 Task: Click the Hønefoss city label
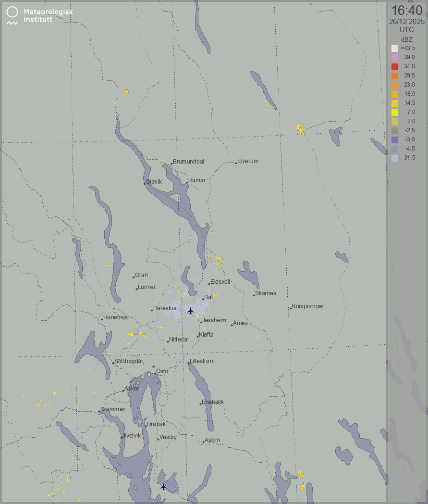(116, 317)
